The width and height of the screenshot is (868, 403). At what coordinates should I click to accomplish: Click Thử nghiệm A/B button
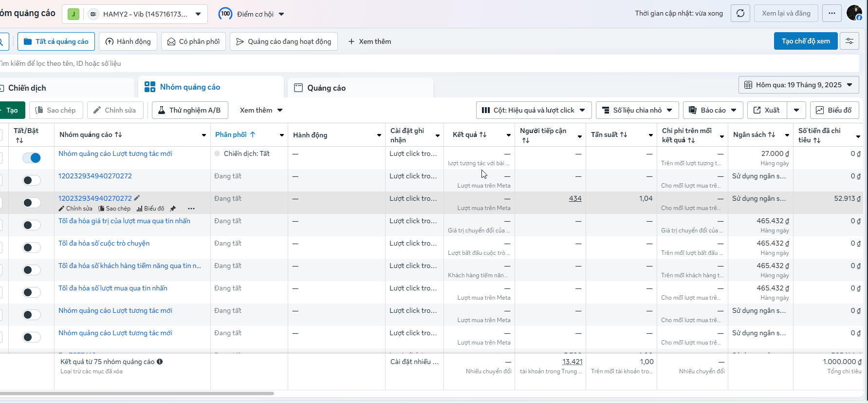point(189,110)
